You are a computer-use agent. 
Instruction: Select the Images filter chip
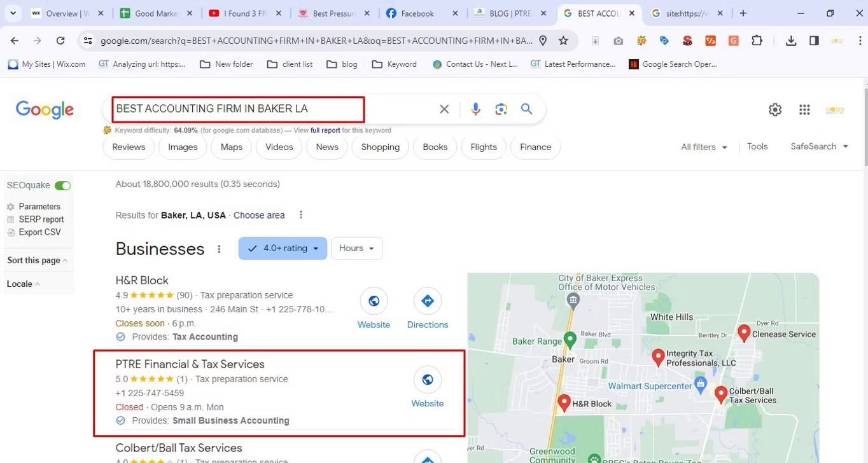pyautogui.click(x=183, y=147)
